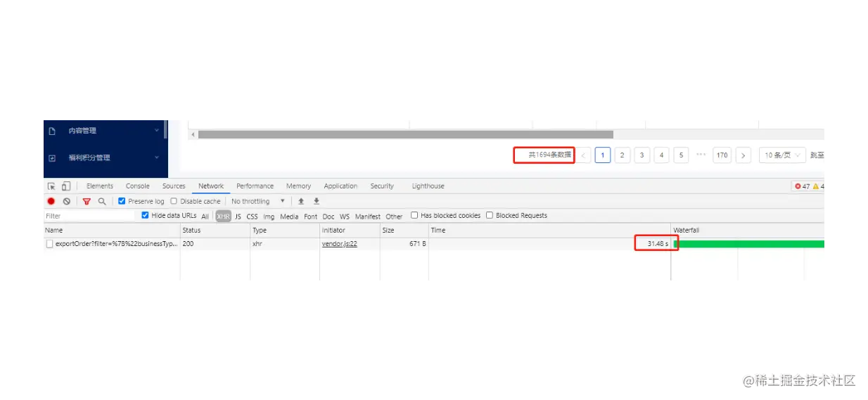Open the Lighthouse tab
The image size is (868, 400).
coord(428,186)
